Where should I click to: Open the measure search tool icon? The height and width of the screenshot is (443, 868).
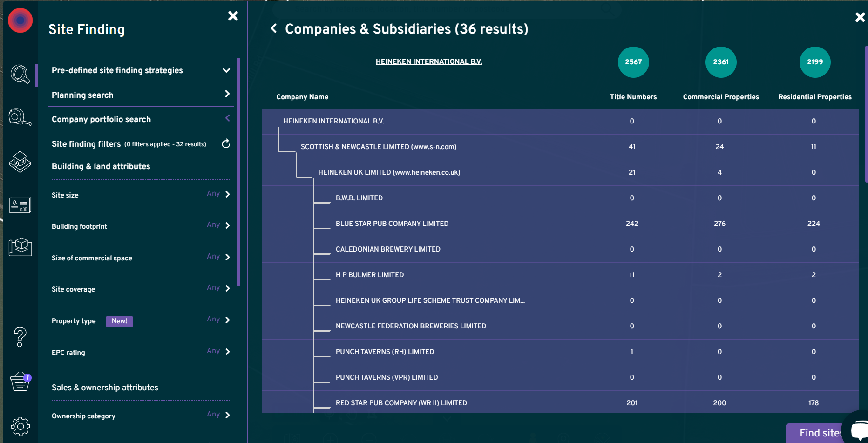[x=20, y=117]
